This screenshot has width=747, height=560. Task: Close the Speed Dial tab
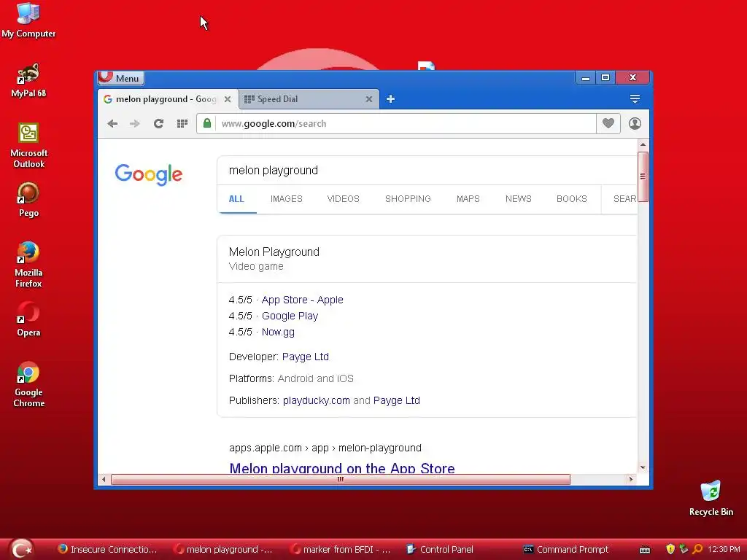(368, 99)
